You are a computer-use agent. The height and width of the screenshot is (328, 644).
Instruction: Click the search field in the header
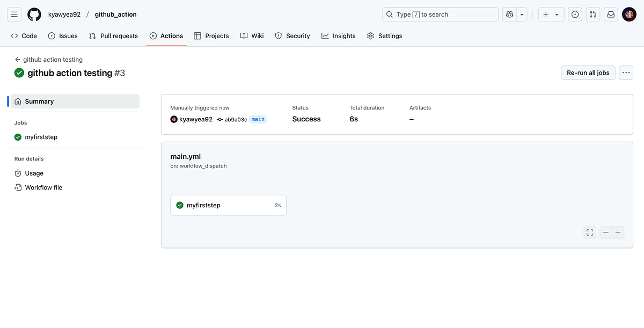click(x=440, y=14)
